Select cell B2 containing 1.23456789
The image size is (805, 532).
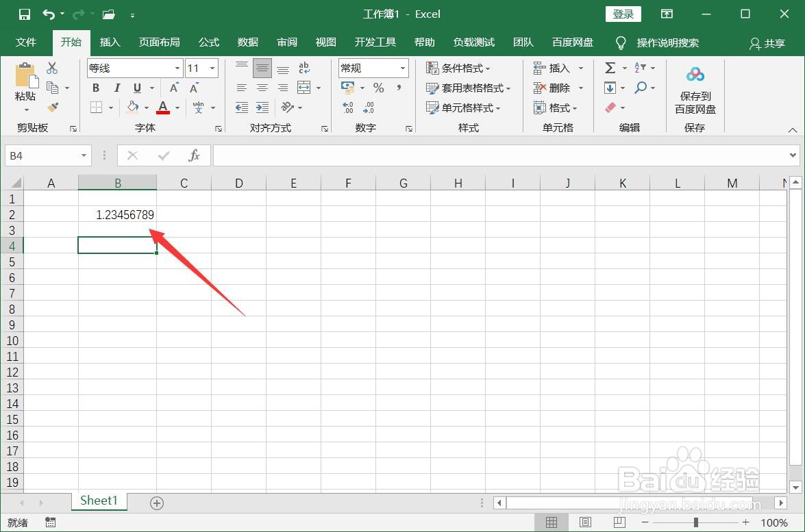coord(117,214)
